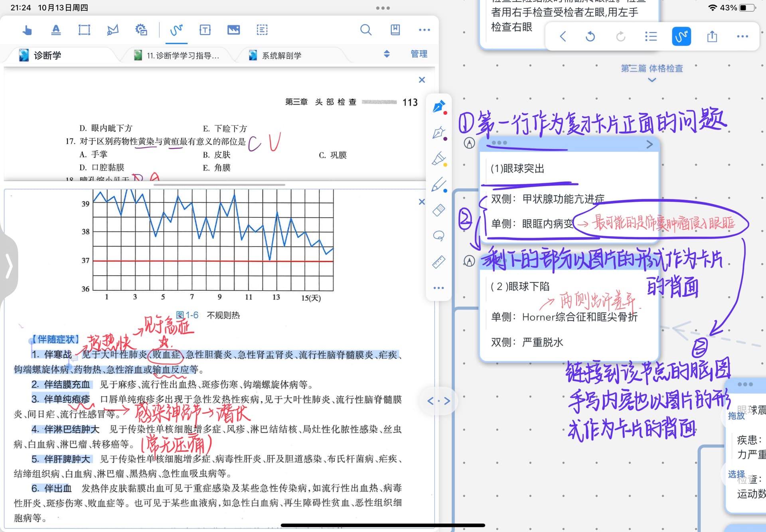Tap the 5. 伴肝脾肿大 highlighted text
Image resolution: width=766 pixels, height=532 pixels.
[x=61, y=459]
